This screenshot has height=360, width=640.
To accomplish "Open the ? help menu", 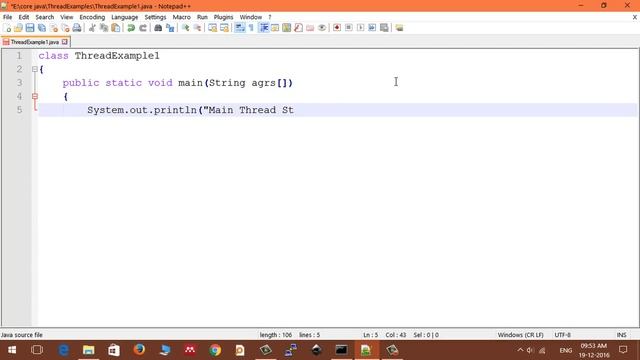I will coord(270,17).
